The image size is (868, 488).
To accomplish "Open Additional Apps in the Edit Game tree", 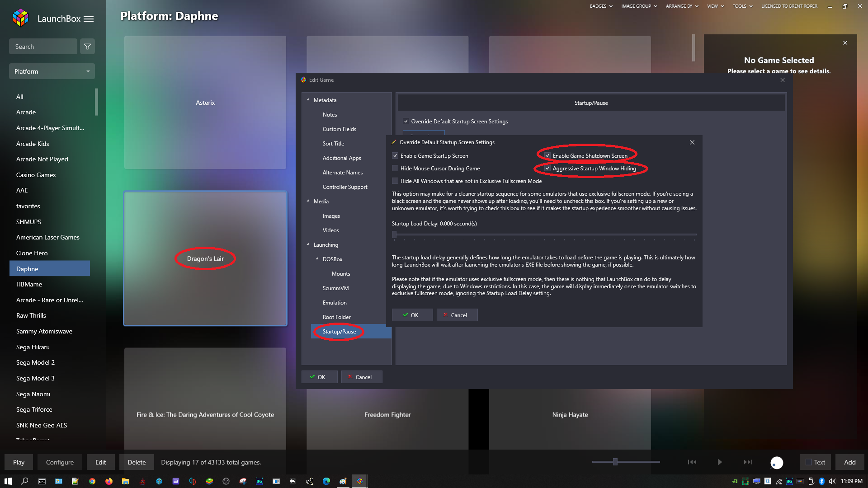I will [x=341, y=158].
